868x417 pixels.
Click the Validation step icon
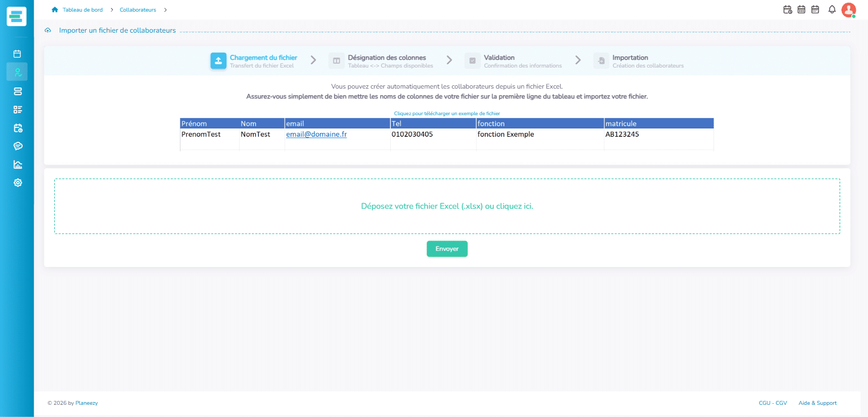pyautogui.click(x=472, y=61)
